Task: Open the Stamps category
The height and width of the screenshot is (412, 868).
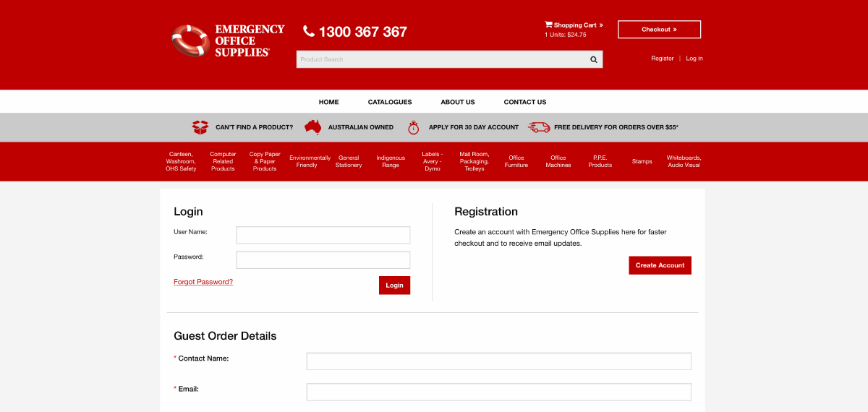Action: 642,161
